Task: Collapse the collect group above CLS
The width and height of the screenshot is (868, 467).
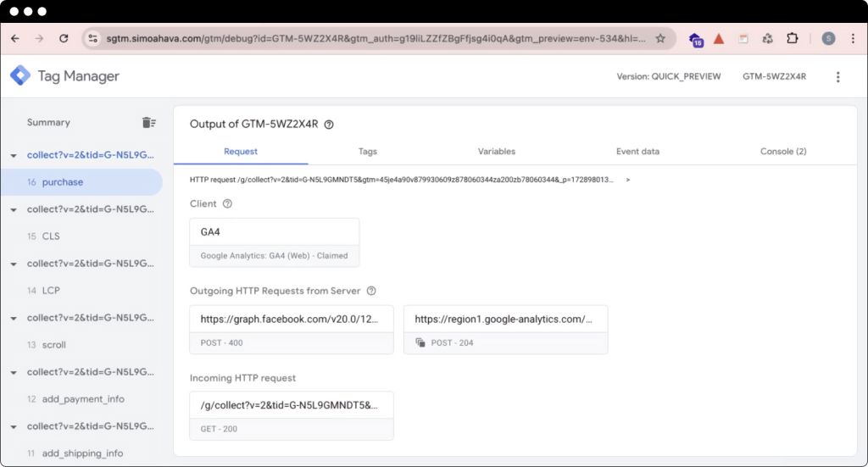Action: tap(14, 209)
